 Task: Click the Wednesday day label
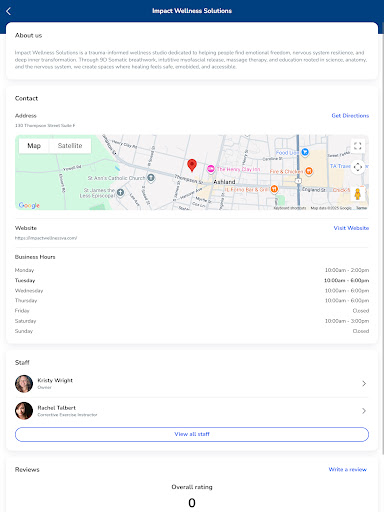click(29, 291)
